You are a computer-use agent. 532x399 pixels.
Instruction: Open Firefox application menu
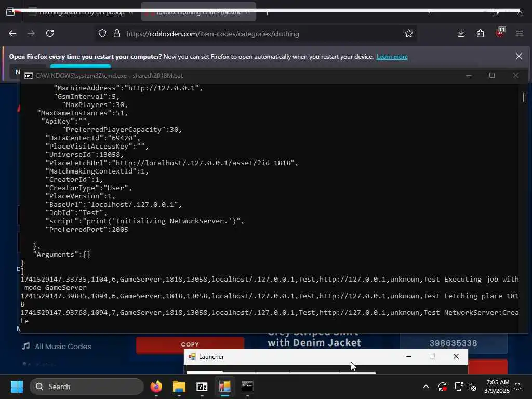519,34
